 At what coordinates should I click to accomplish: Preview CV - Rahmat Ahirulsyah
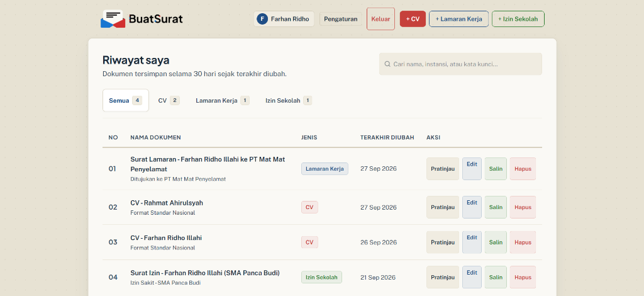click(443, 207)
